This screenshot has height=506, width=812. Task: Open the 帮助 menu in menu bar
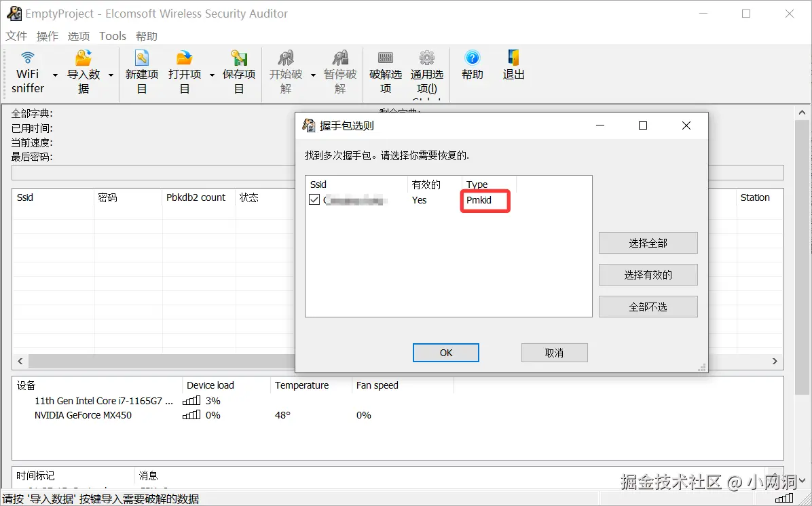pos(147,36)
